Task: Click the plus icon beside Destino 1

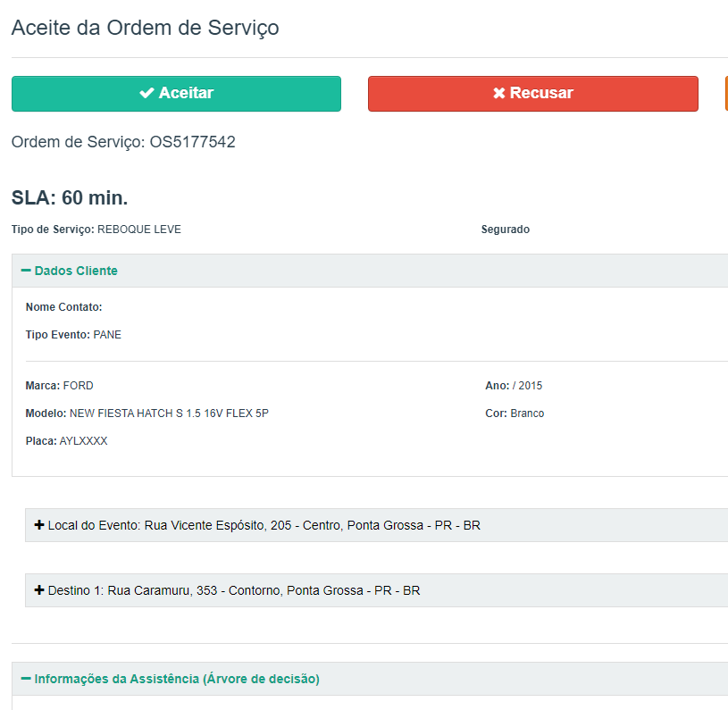Action: (39, 590)
